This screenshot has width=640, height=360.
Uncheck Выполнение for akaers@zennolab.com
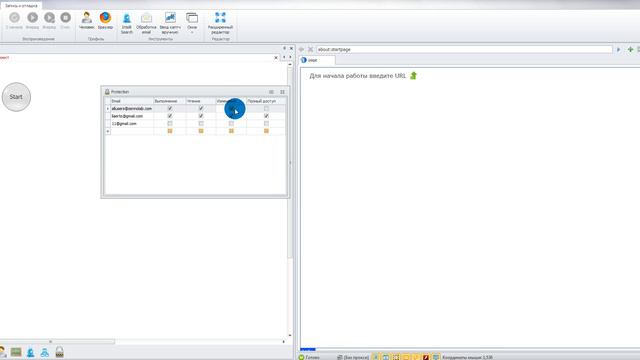tap(170, 109)
